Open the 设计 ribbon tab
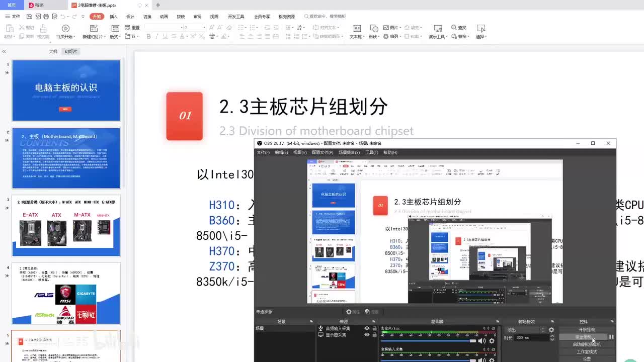The height and width of the screenshot is (362, 644). pyautogui.click(x=130, y=17)
